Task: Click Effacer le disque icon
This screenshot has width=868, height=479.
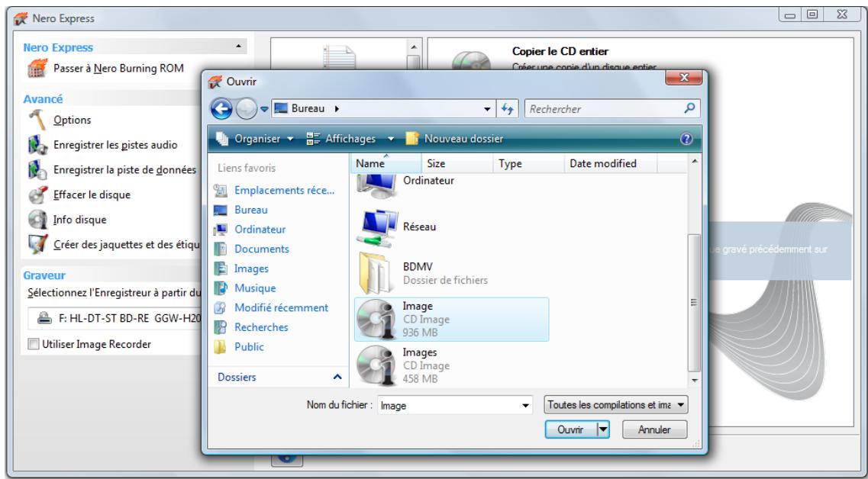Action: coord(37,194)
